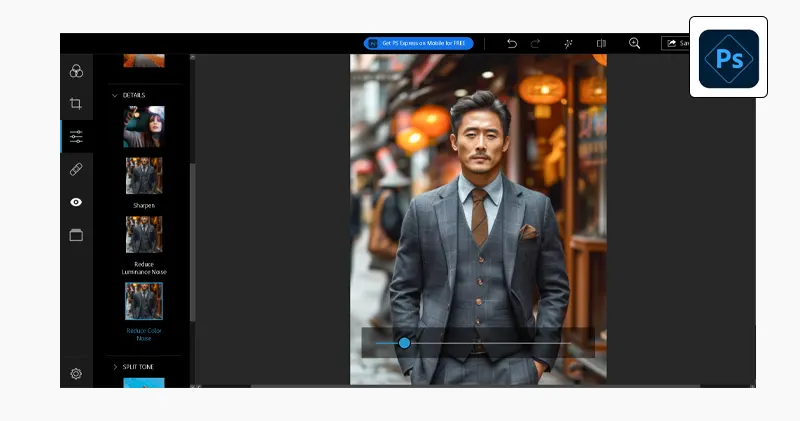Click the Reduce Color Noise slider track
Viewport: 800px width, 421px height.
click(x=473, y=343)
